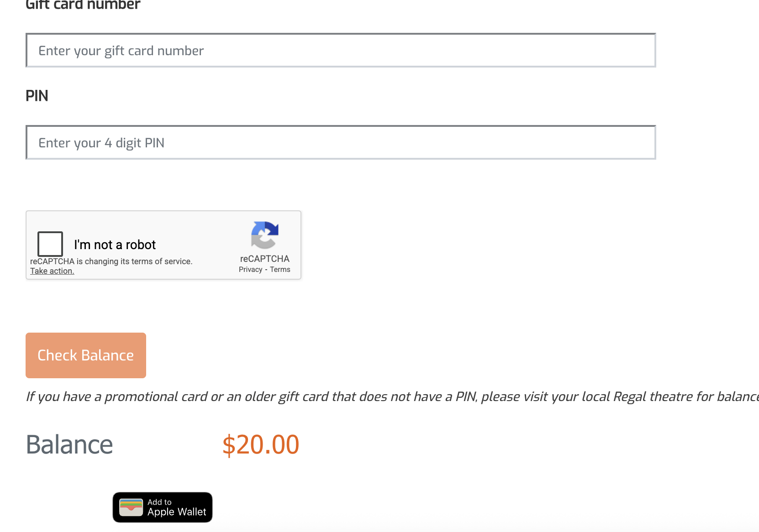
Task: Follow the "Take action." link
Action: (x=52, y=271)
